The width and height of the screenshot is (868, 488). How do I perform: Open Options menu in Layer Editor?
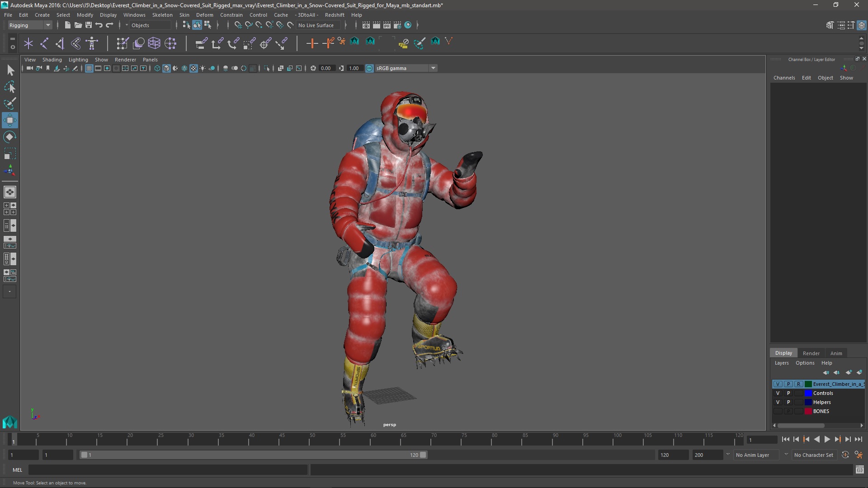click(805, 363)
